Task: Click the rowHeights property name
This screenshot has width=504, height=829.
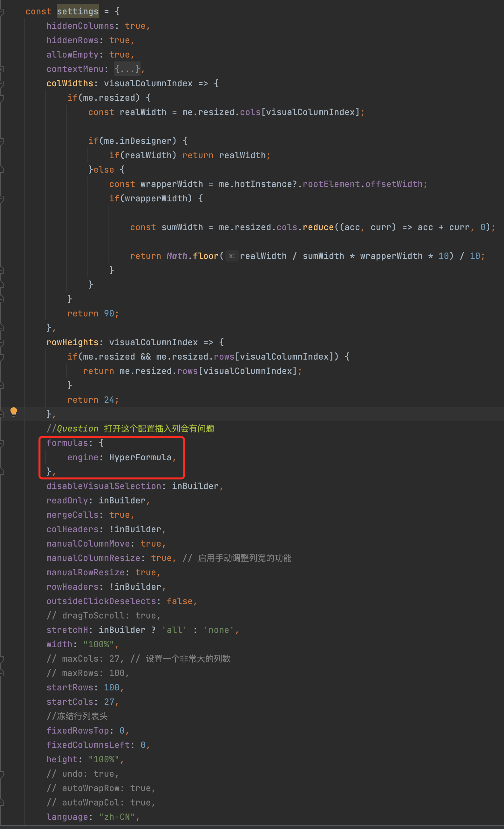Action: (73, 343)
